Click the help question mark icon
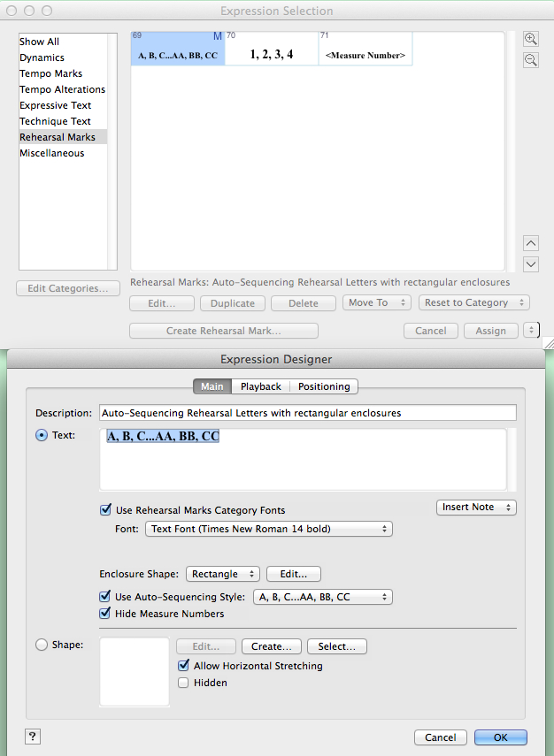Viewport: 554px width, 756px height. point(33,737)
